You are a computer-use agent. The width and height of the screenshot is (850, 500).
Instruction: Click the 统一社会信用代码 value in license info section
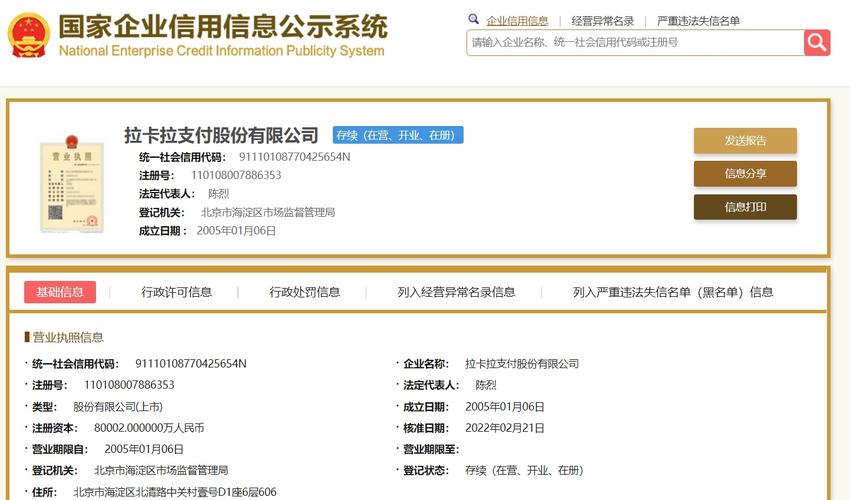(x=191, y=363)
